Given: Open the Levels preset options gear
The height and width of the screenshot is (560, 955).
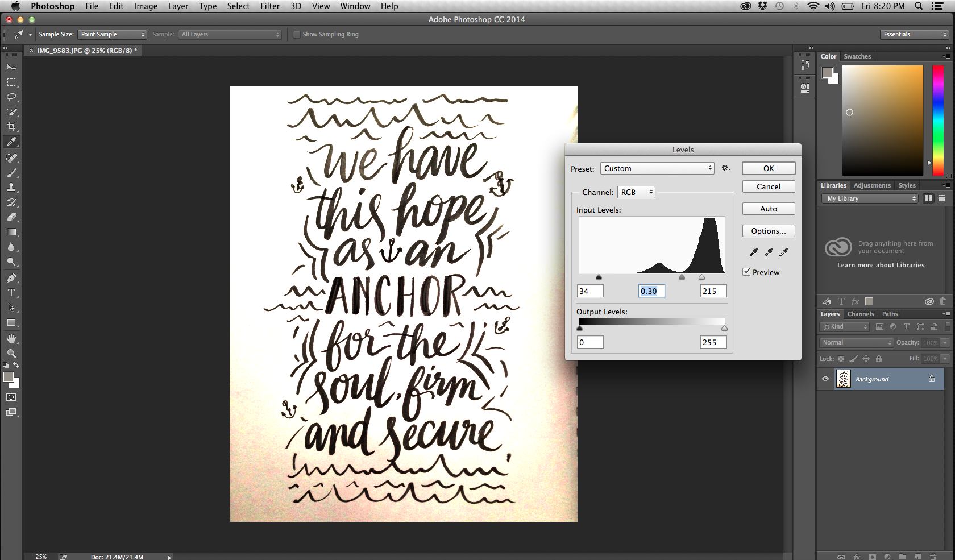Looking at the screenshot, I should tap(726, 168).
